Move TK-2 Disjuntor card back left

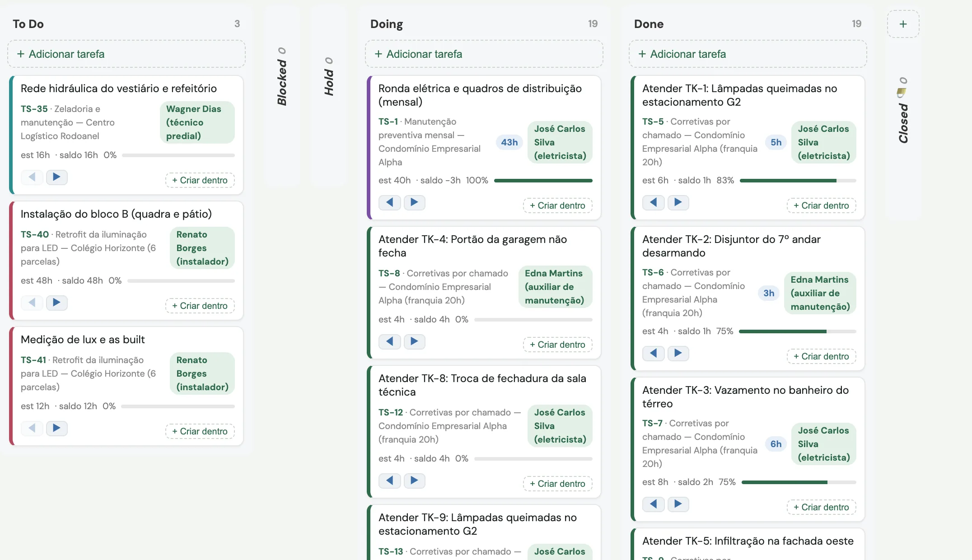pos(654,353)
